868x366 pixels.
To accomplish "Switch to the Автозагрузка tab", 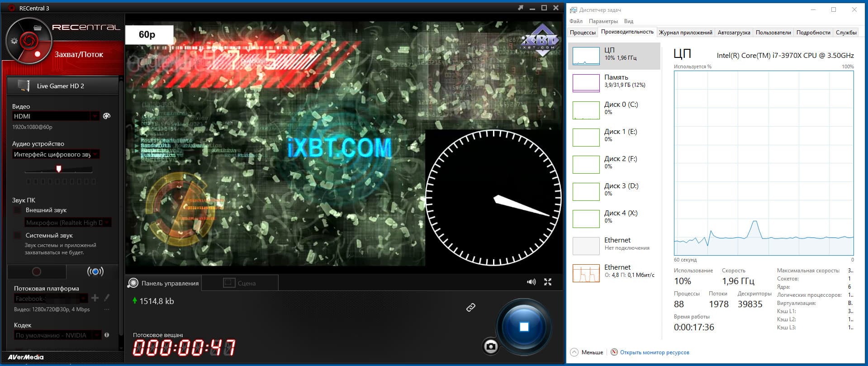I will click(734, 33).
